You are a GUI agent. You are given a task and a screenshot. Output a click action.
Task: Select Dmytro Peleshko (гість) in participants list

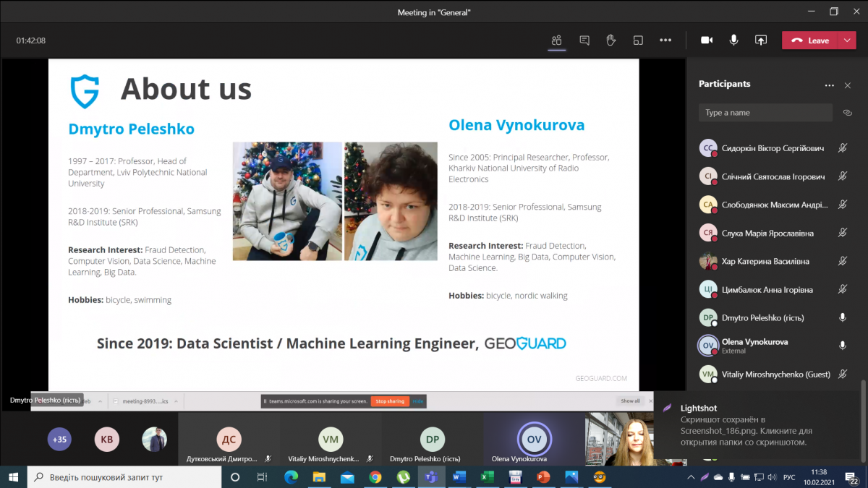click(x=762, y=317)
